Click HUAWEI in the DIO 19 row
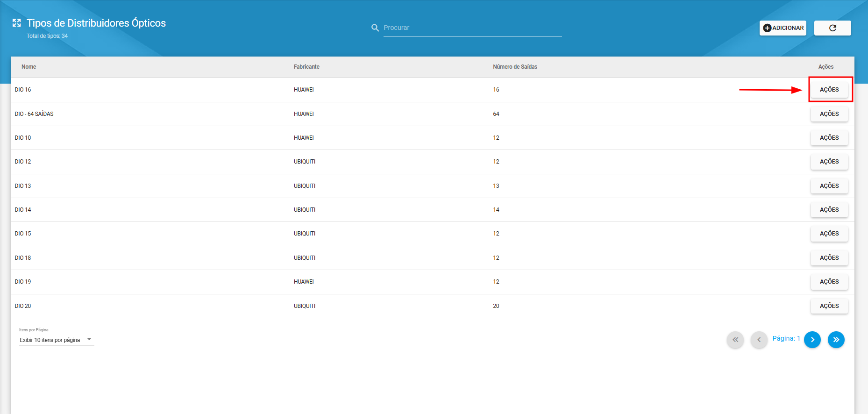Viewport: 868px width, 414px height. [304, 282]
